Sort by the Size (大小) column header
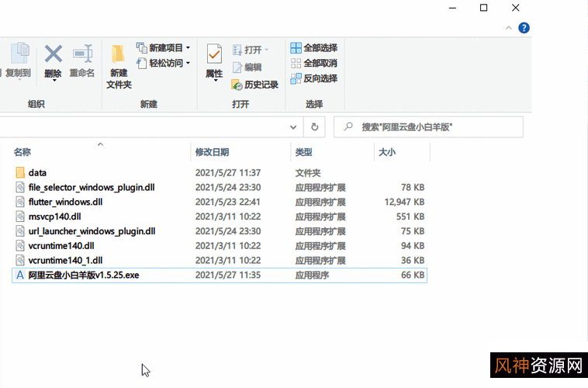 [x=387, y=152]
